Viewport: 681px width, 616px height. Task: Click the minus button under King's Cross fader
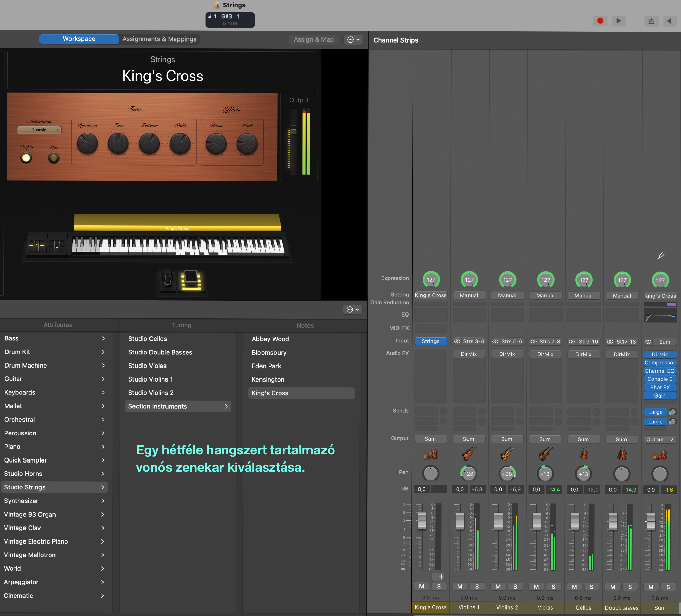pos(434,577)
